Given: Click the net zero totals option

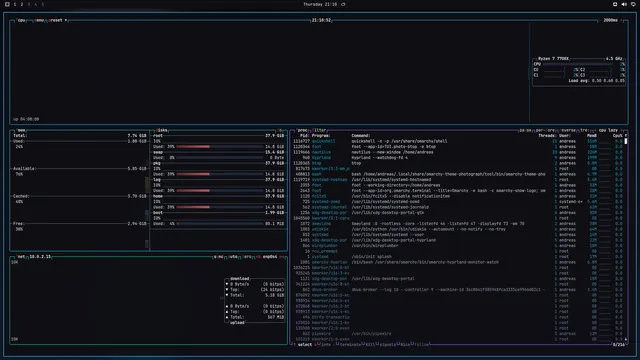Looking at the screenshot, I should click(x=247, y=257).
